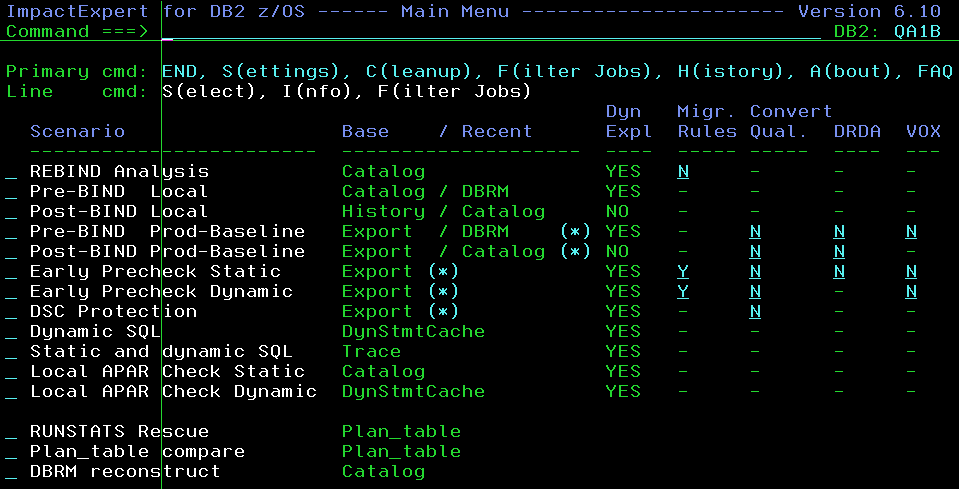Select the DBRM reconstruct scenario

[11, 472]
